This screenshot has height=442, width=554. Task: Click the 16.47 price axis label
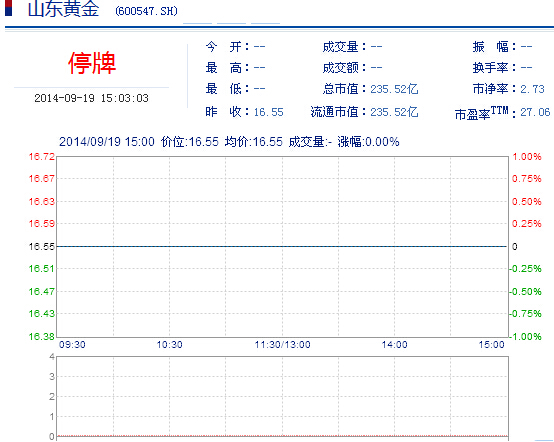tap(42, 291)
